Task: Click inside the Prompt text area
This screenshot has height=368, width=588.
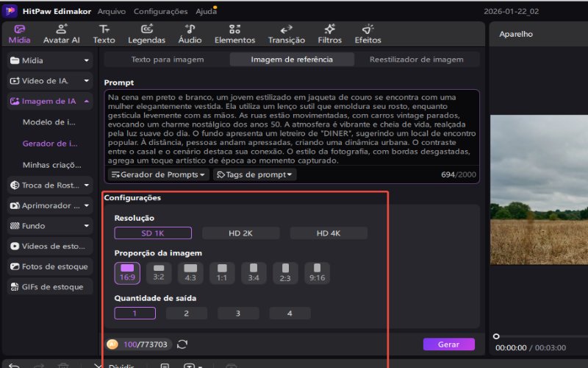Action: pos(292,129)
